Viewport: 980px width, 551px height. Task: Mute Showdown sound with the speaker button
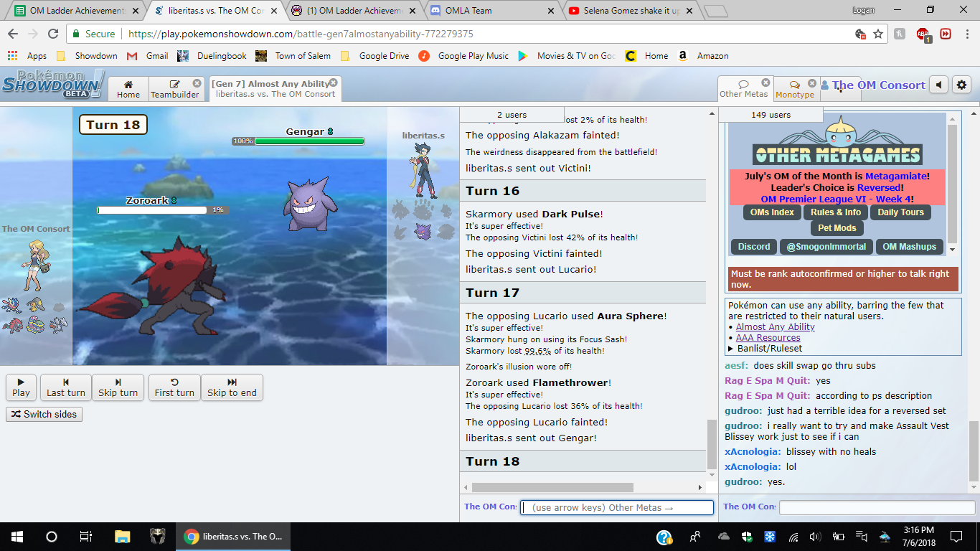(x=939, y=85)
